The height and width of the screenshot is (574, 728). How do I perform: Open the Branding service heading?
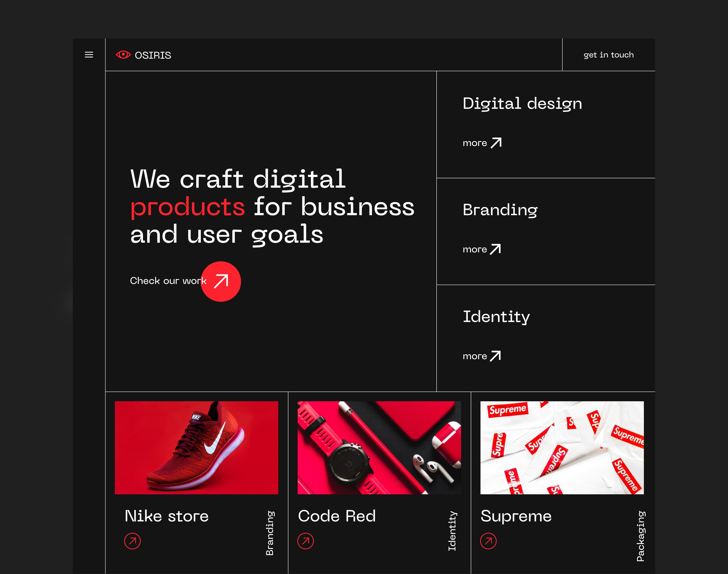[500, 210]
